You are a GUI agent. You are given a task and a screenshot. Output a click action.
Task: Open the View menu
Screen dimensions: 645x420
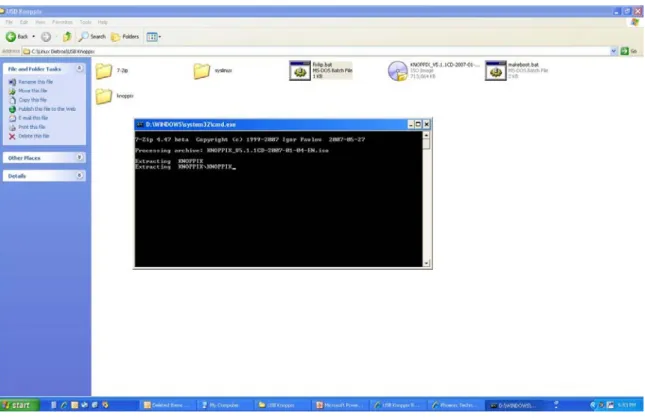point(40,22)
